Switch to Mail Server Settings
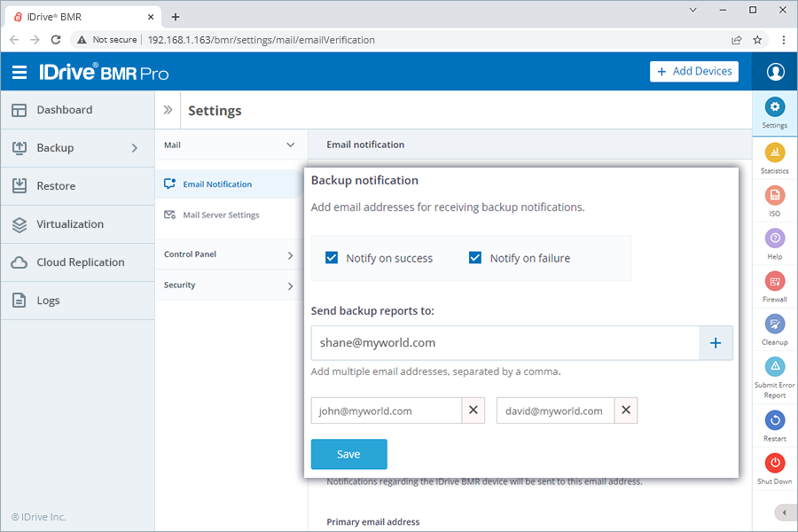Screen dimensions: 798x532 pyautogui.click(x=222, y=215)
